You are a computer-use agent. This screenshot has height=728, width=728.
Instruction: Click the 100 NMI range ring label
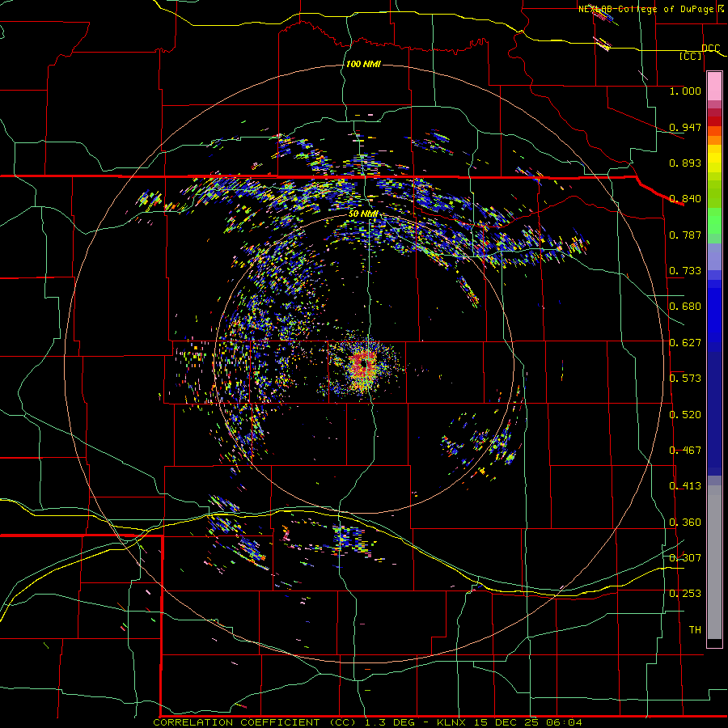click(x=363, y=64)
